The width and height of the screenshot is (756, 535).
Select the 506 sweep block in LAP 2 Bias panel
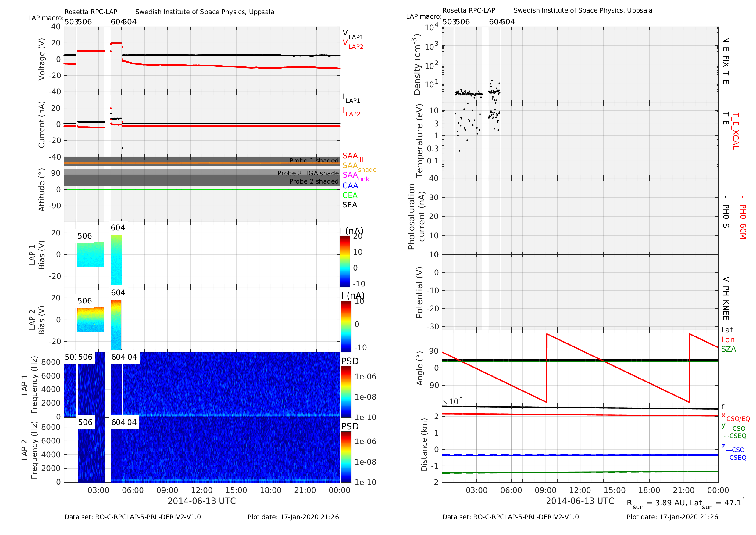[91, 319]
